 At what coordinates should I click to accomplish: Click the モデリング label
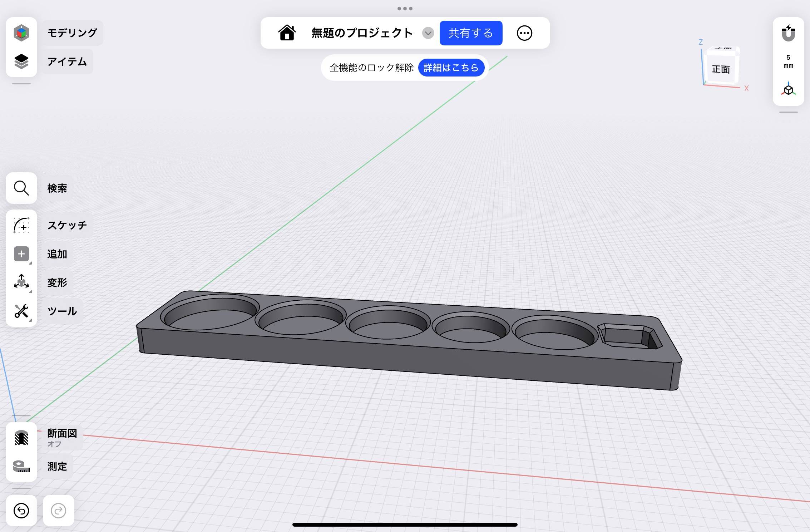(72, 33)
